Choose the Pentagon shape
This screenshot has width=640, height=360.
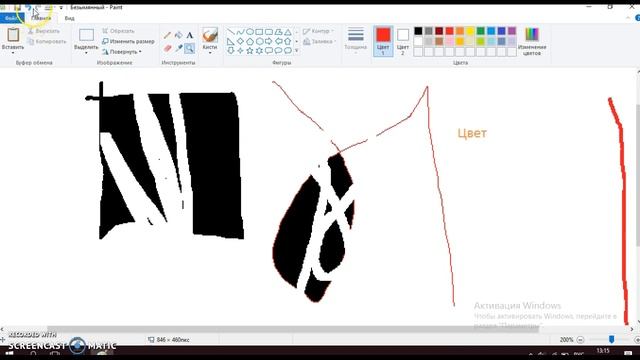point(249,41)
